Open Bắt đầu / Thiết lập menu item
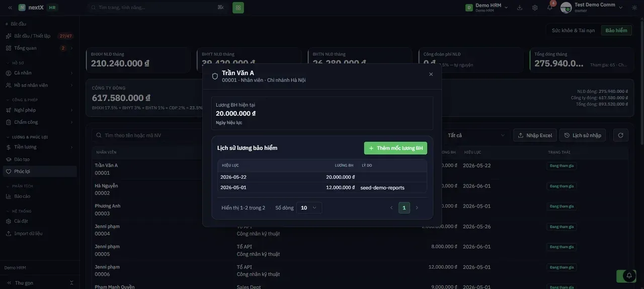 point(39,36)
